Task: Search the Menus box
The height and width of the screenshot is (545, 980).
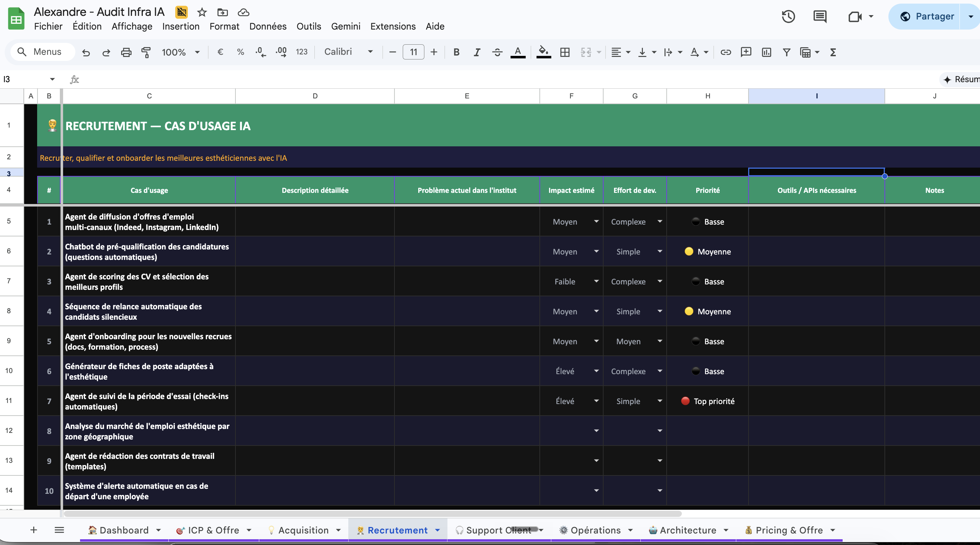Action: click(x=43, y=52)
